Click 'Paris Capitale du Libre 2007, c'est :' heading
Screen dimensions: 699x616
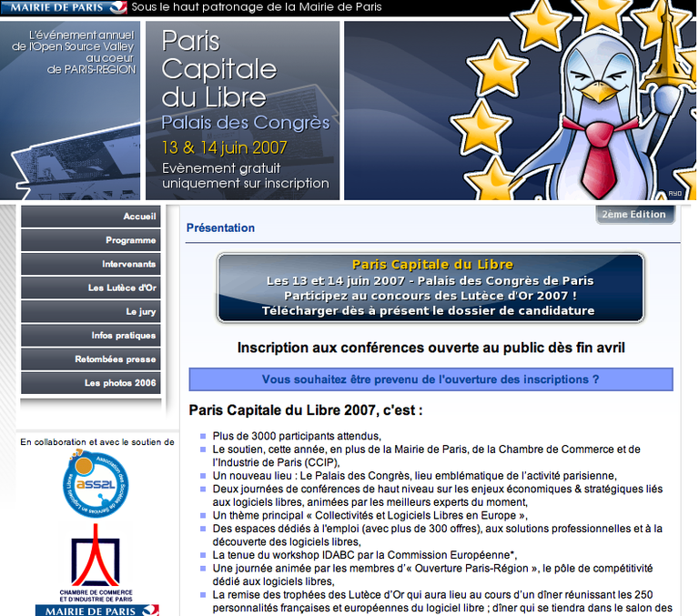306,410
